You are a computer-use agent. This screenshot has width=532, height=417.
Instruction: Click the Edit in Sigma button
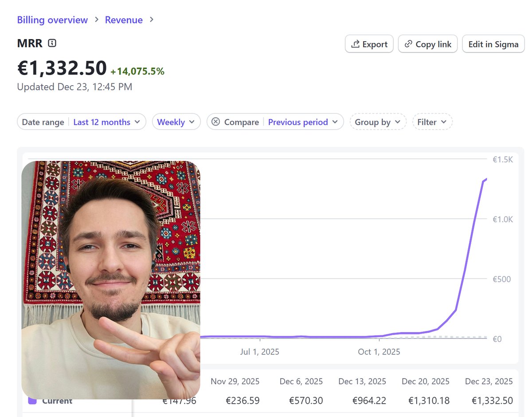[493, 44]
